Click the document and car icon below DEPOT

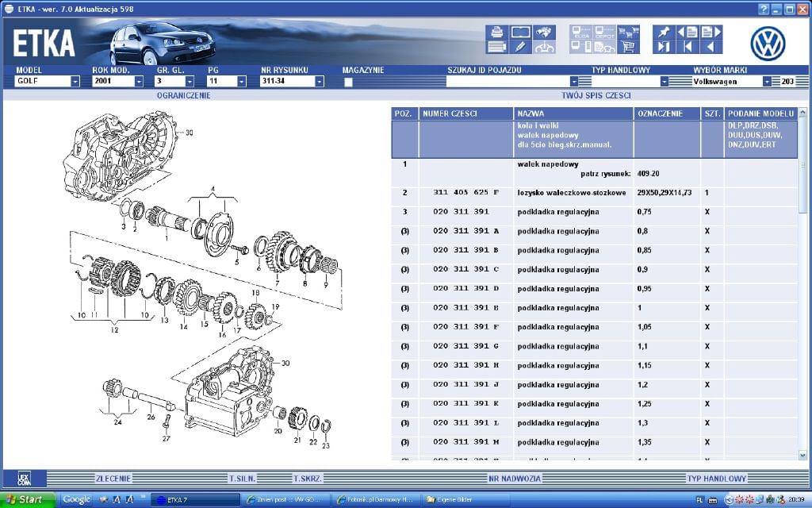pos(604,47)
